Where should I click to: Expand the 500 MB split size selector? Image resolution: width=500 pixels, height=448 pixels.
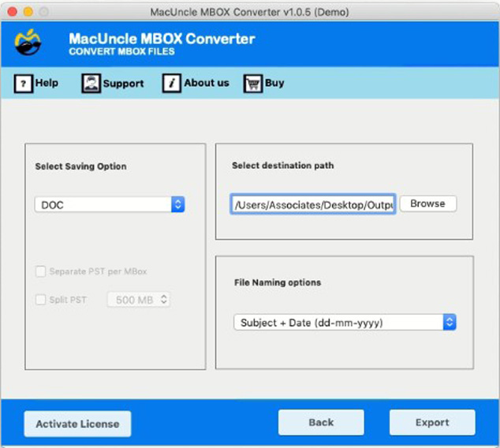(x=139, y=300)
